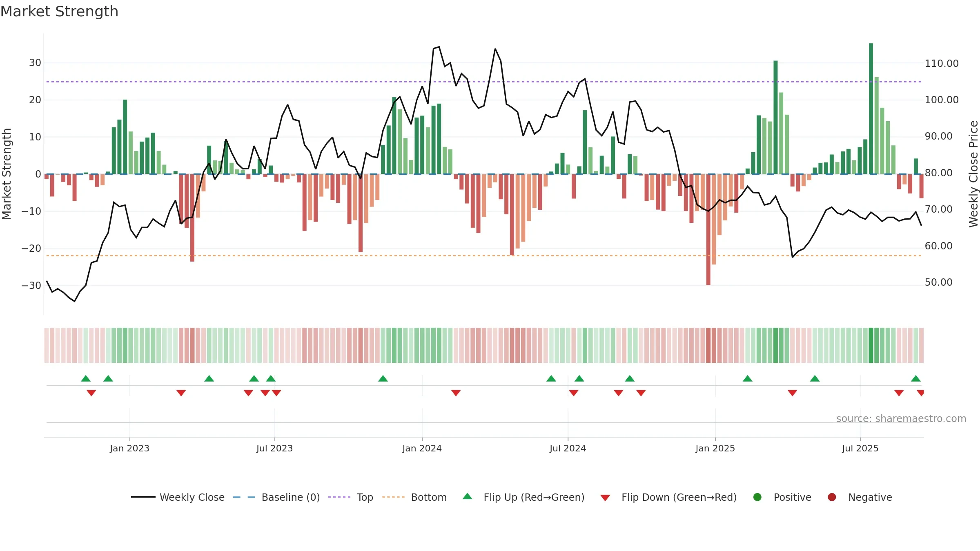Screen dimensions: 980x551
Task: Click the first flip-up marker before Jan 2023
Action: point(86,378)
